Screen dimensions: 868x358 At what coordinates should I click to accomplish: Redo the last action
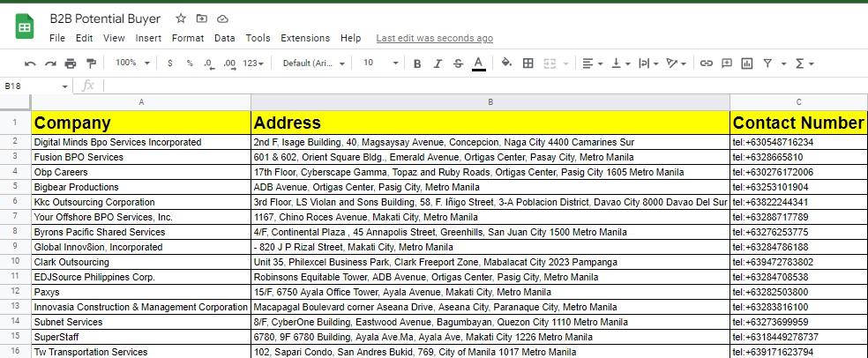50,63
